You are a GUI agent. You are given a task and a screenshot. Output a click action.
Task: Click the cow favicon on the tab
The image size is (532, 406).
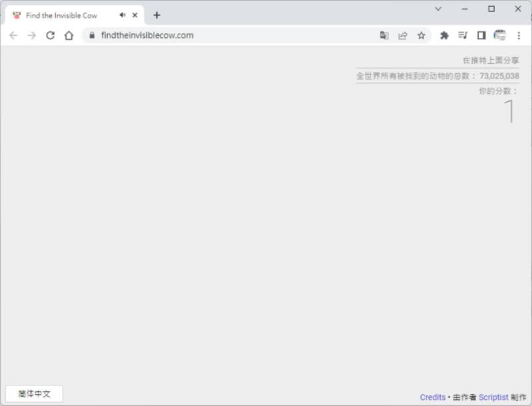17,15
